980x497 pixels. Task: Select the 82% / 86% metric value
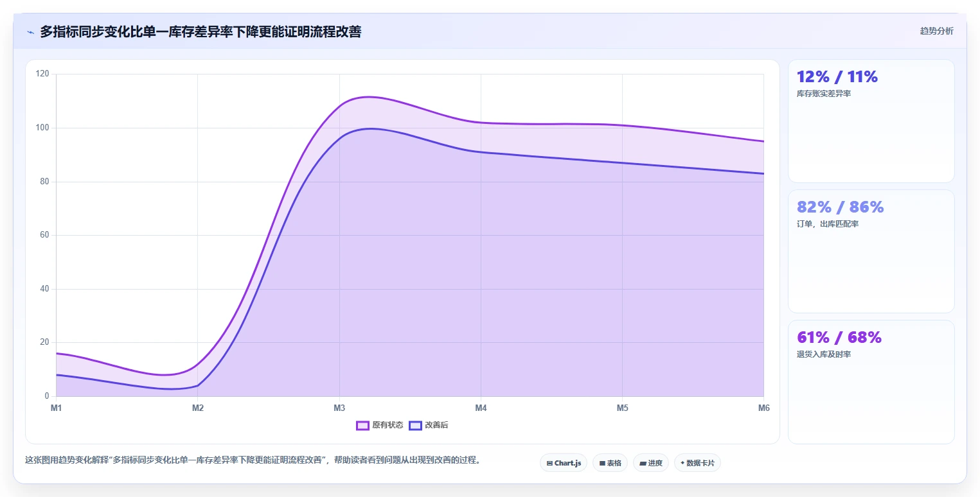[840, 207]
